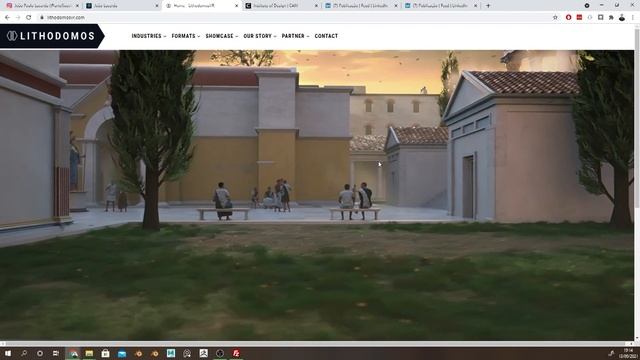Expand the SHOWCASE dropdown menu
The height and width of the screenshot is (360, 640).
222,36
